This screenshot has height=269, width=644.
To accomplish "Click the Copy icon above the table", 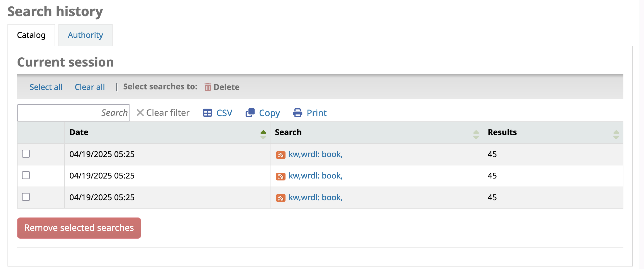I will tap(250, 113).
